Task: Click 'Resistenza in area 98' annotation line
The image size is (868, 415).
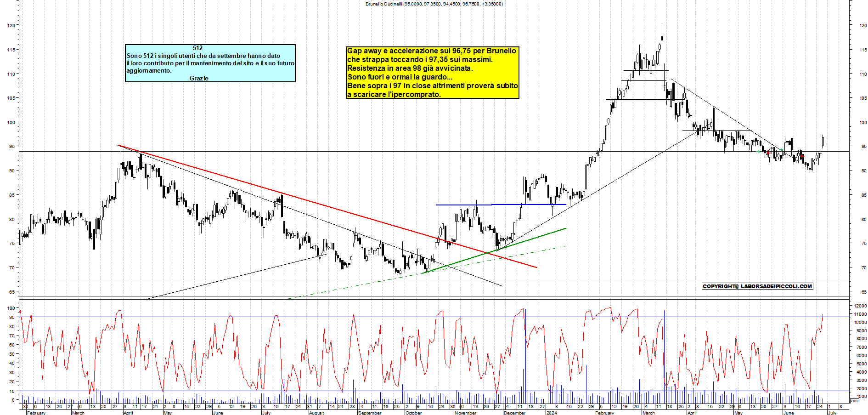Action: (410, 68)
